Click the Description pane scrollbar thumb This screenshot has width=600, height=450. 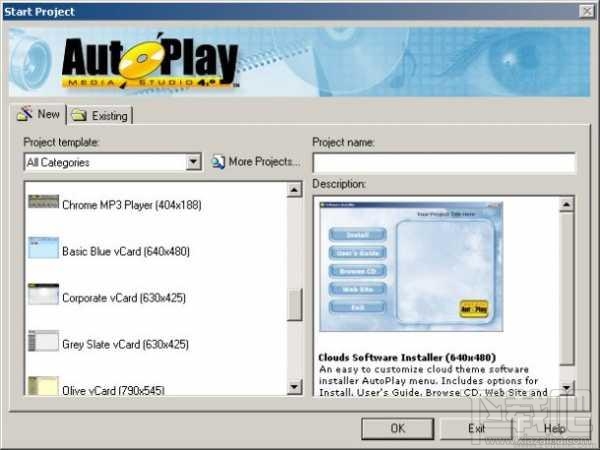[566, 289]
